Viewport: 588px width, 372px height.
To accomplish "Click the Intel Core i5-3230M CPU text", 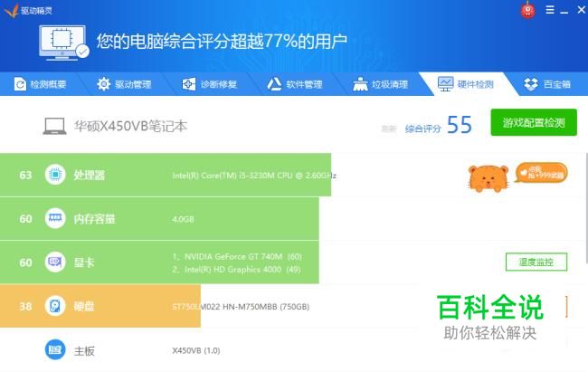I will click(x=254, y=176).
